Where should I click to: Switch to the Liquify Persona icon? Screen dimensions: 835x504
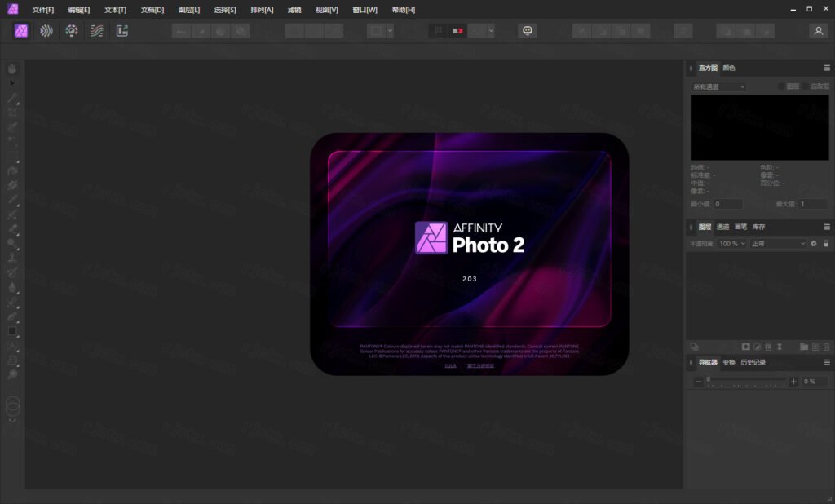[46, 31]
